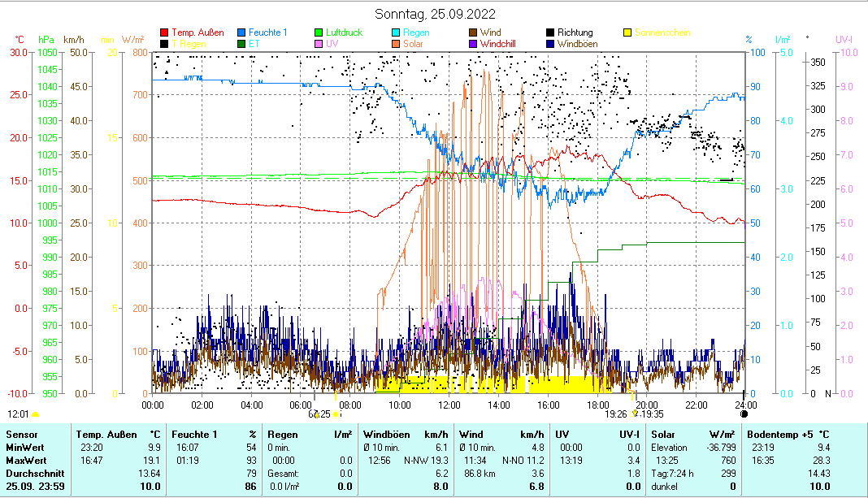The height and width of the screenshot is (498, 868).
Task: Click the dark green ET legend swatch
Action: point(242,44)
